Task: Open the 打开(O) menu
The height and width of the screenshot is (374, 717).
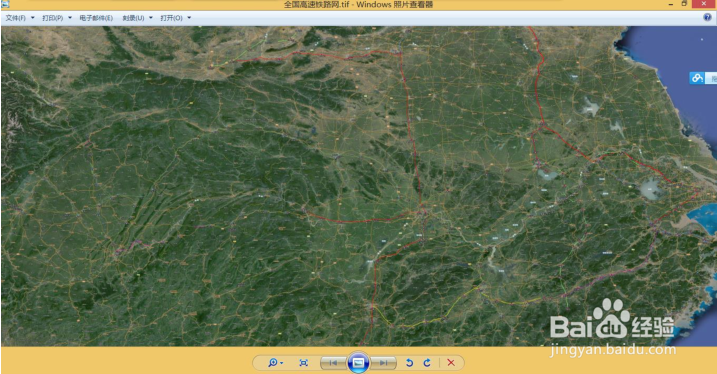Action: click(171, 18)
